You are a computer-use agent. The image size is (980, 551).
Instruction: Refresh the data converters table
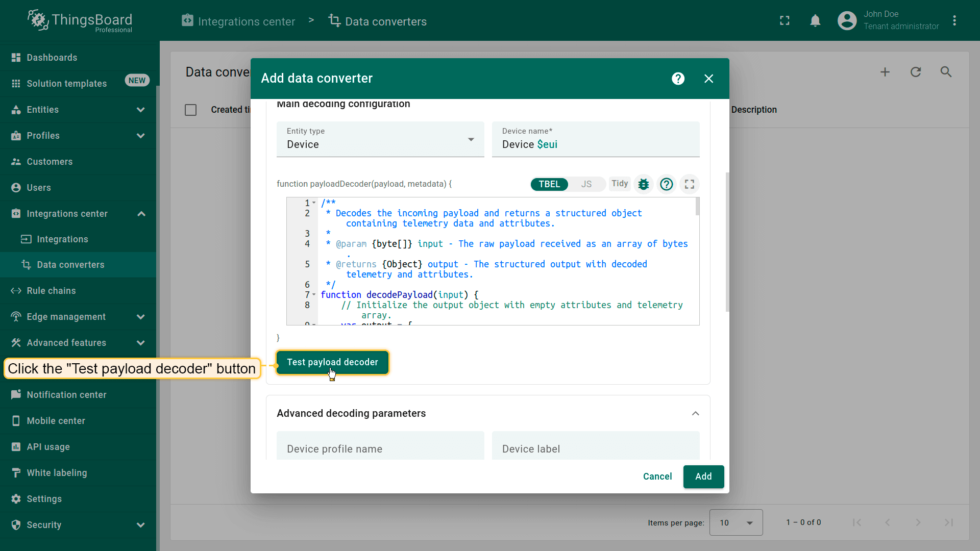click(916, 72)
